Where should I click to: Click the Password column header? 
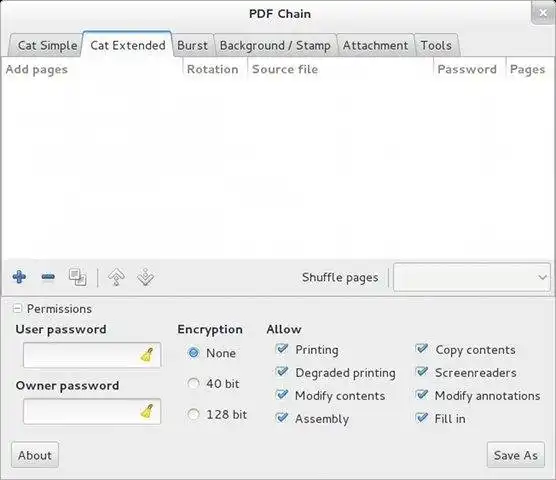(470, 69)
